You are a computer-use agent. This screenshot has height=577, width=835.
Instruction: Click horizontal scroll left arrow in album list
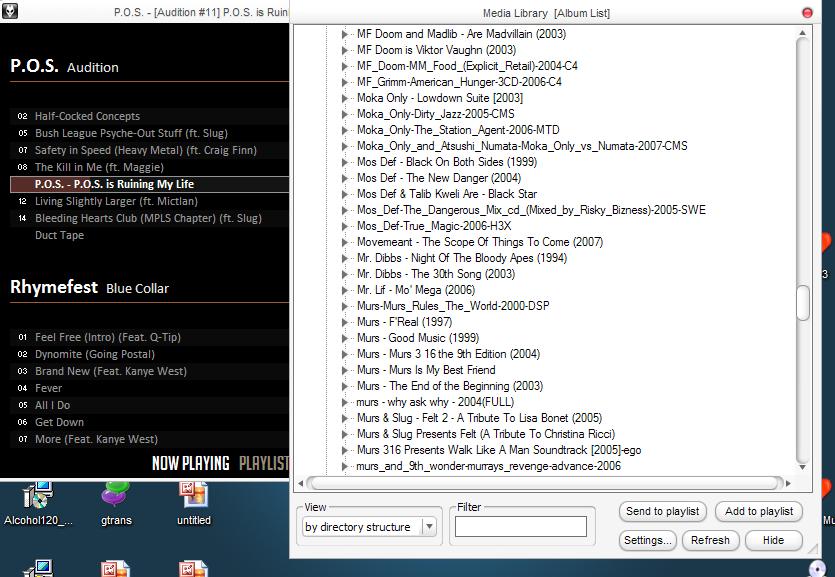pos(301,483)
